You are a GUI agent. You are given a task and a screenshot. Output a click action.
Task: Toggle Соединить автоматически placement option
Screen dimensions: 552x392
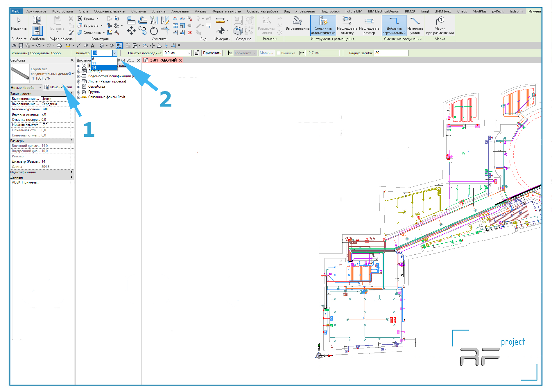pos(323,26)
